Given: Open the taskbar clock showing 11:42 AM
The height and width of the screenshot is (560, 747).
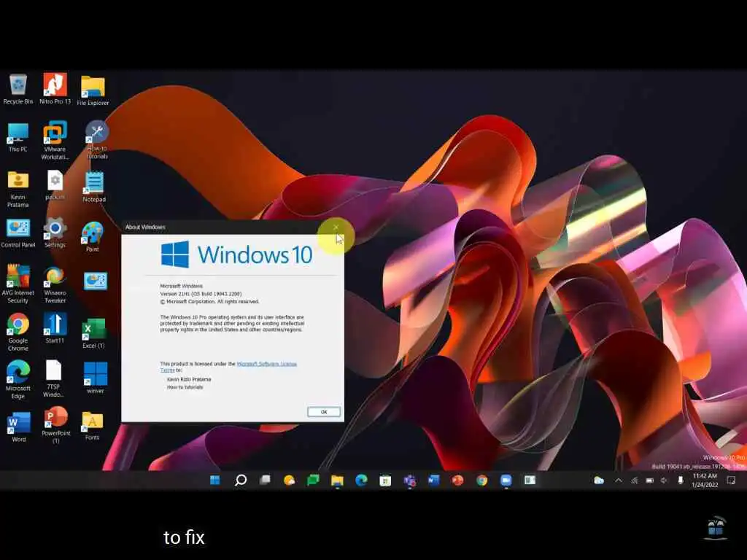Looking at the screenshot, I should coord(705,480).
